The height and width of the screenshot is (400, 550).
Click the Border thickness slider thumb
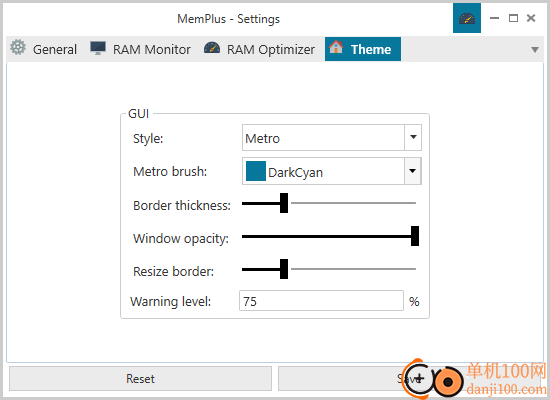tap(284, 203)
